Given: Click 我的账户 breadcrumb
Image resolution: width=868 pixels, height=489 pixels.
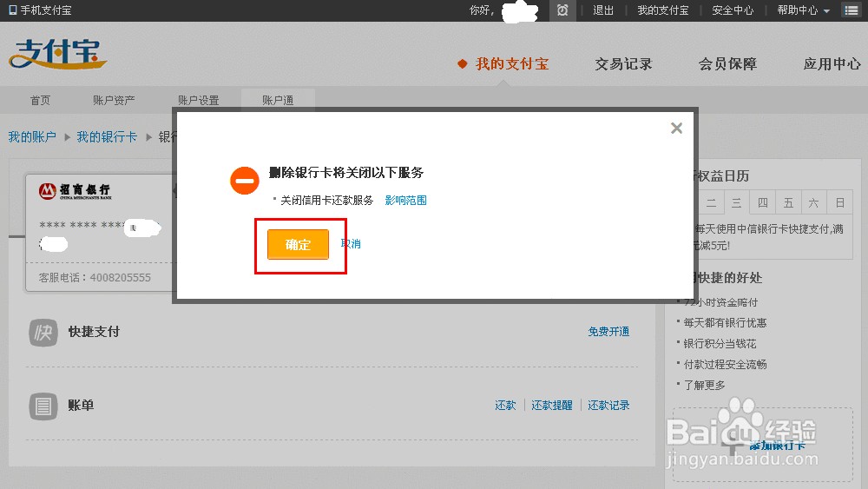Looking at the screenshot, I should coord(32,136).
